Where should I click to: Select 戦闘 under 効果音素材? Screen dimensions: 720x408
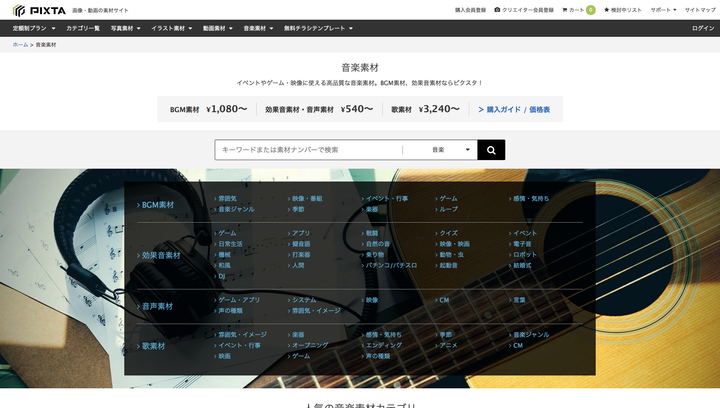[x=370, y=234]
